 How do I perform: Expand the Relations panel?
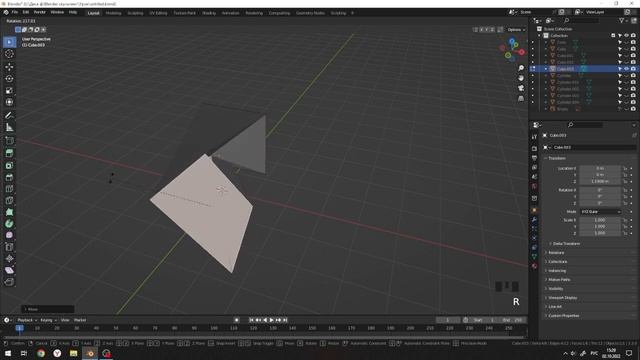pos(556,253)
